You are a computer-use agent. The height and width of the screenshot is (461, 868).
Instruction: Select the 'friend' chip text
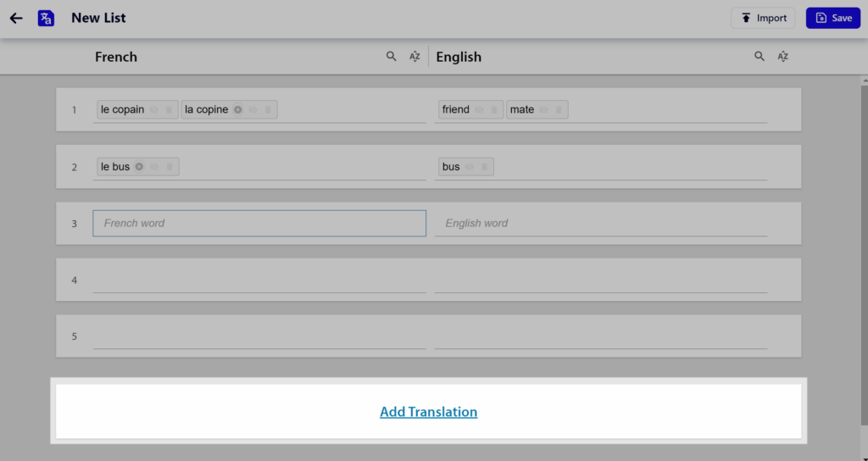click(455, 109)
